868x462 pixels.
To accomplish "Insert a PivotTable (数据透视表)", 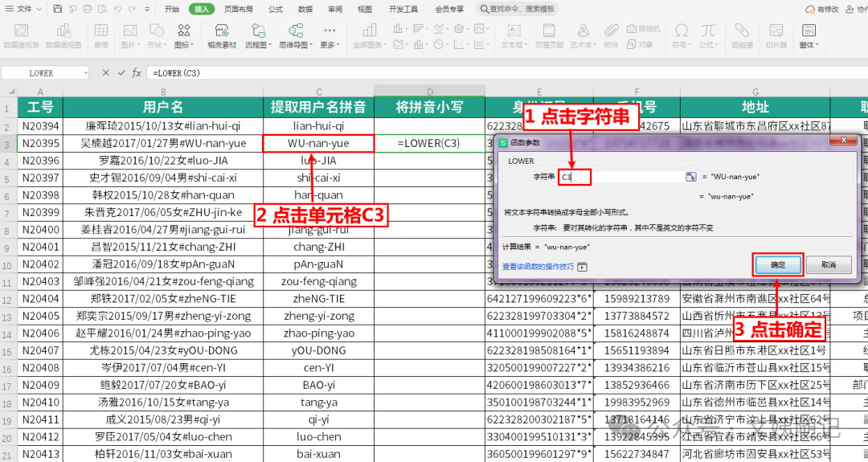I will point(22,36).
